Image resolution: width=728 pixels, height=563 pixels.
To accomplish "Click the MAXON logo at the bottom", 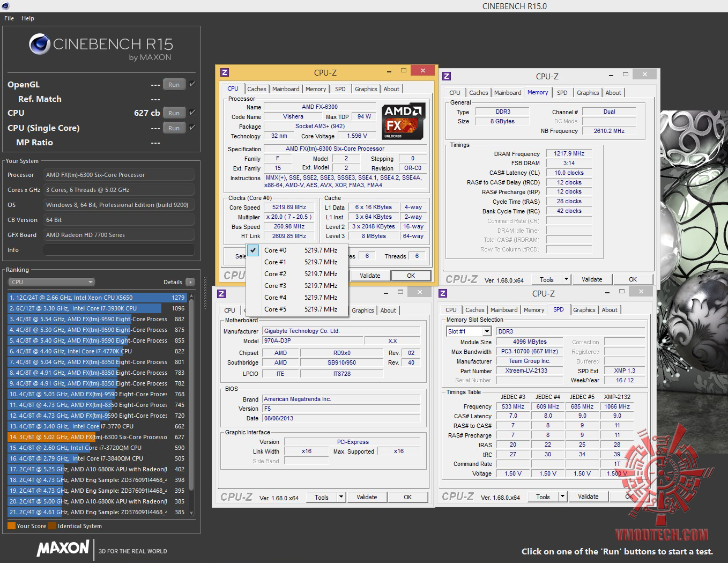I will pyautogui.click(x=63, y=548).
